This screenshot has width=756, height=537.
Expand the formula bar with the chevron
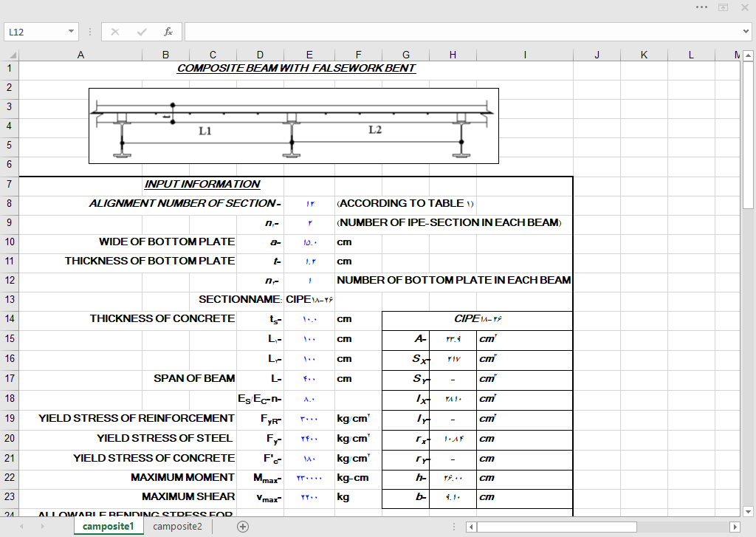(746, 32)
